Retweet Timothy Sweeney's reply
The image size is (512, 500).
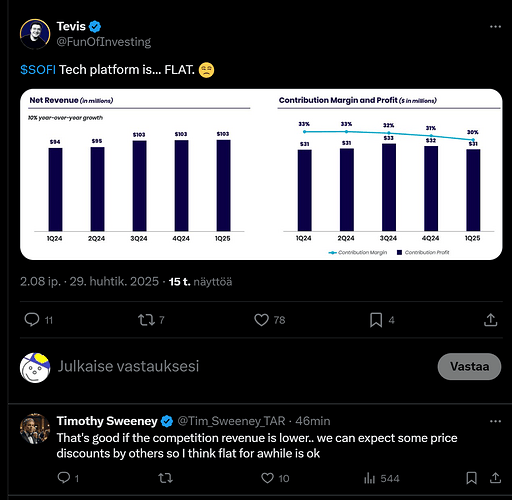(165, 478)
